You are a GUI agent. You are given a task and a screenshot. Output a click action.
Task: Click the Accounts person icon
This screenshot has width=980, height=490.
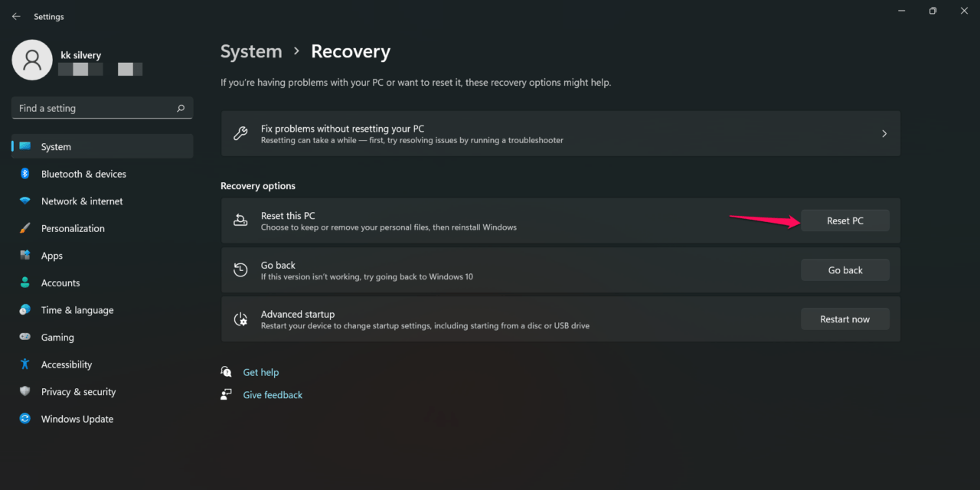coord(24,283)
